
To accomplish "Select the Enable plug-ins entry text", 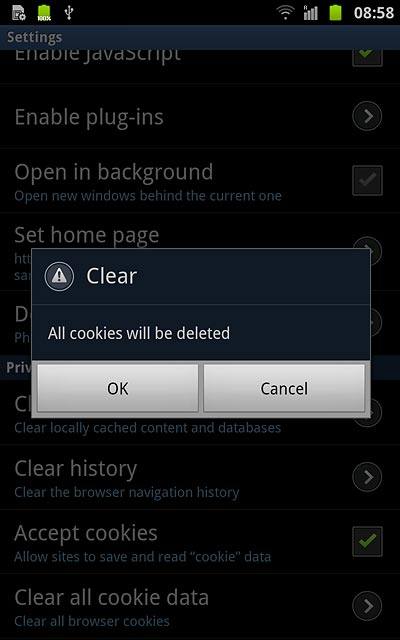I will pyautogui.click(x=89, y=118).
